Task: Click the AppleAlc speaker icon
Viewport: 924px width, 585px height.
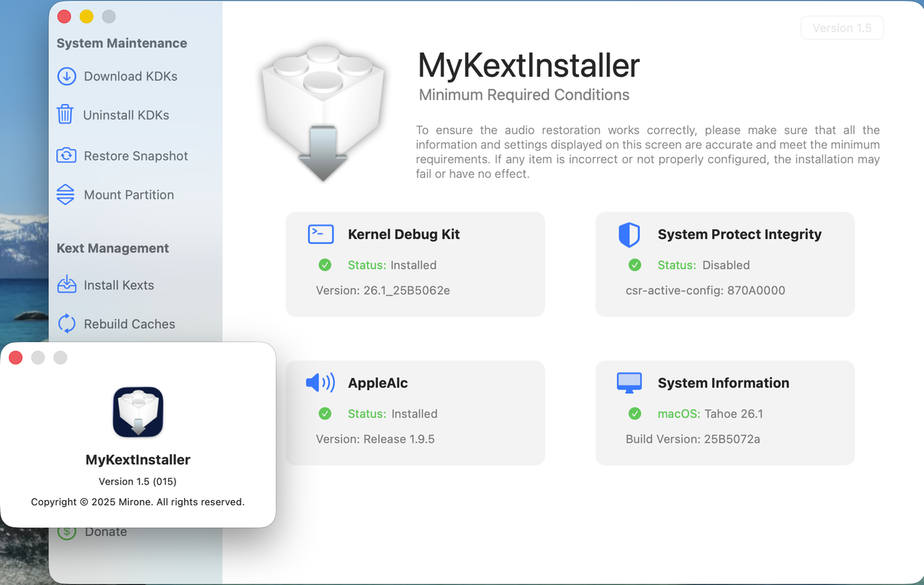Action: [320, 382]
